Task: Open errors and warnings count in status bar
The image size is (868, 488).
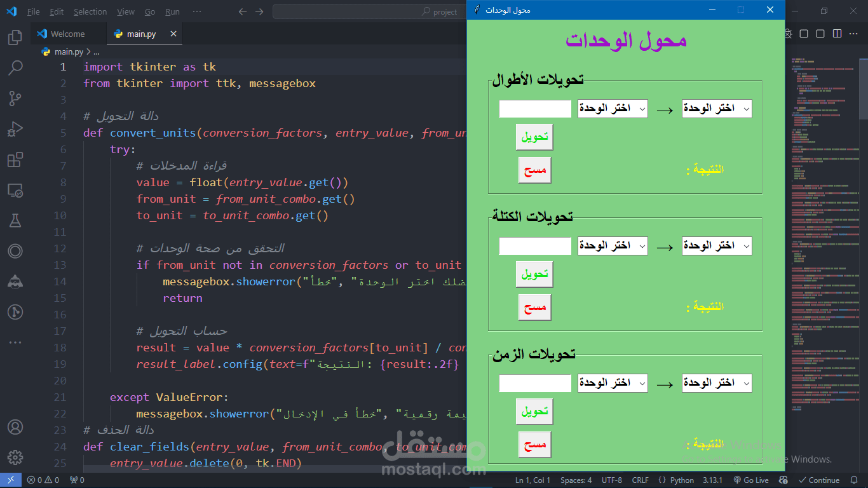Action: tap(43, 480)
